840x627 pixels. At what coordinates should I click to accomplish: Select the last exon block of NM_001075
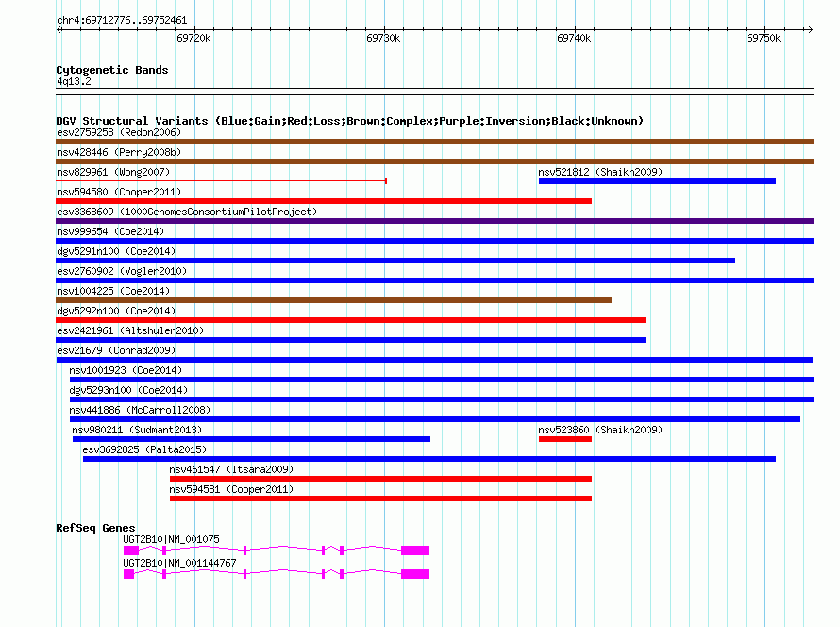415,551
